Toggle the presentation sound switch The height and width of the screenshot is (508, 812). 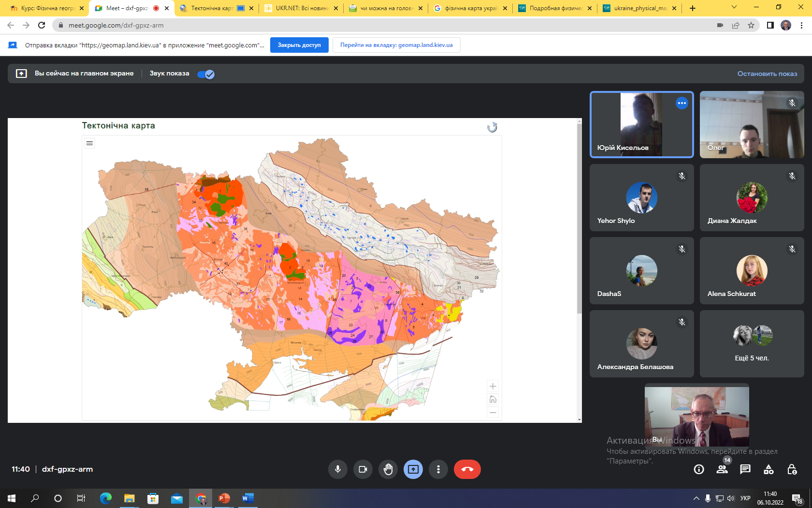206,74
